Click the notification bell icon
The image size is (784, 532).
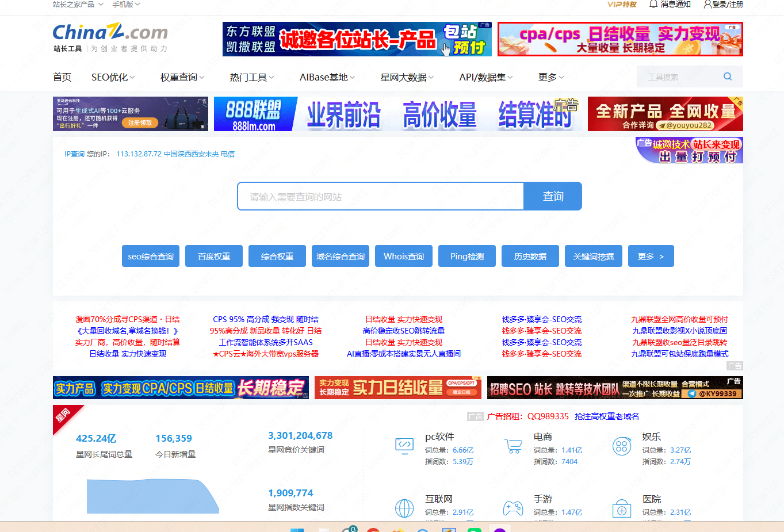(x=653, y=5)
